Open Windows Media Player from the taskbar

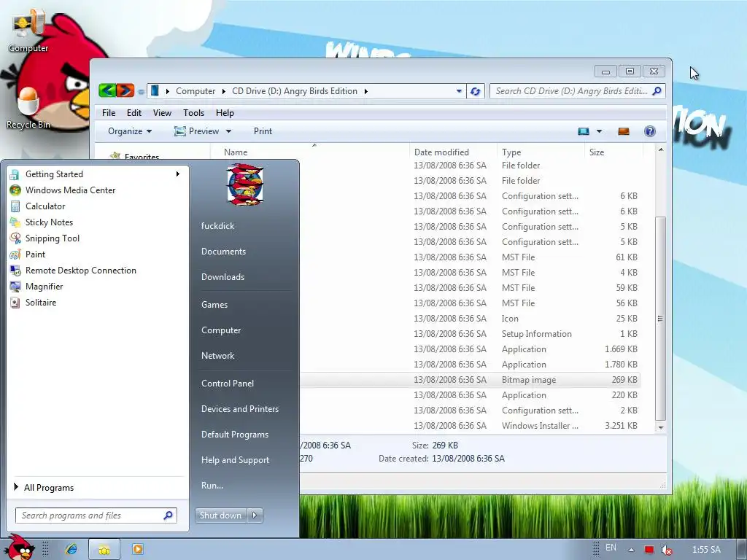138,549
